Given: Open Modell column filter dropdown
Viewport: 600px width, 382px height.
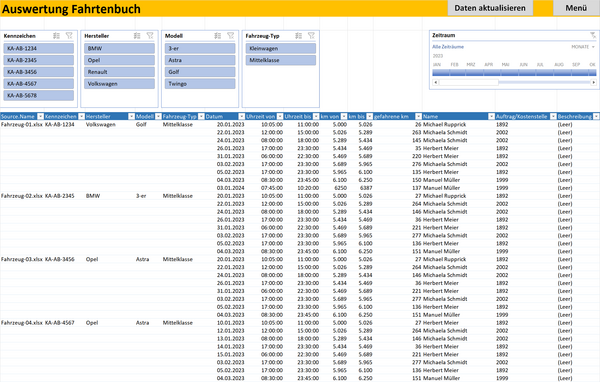Looking at the screenshot, I should click(x=158, y=116).
